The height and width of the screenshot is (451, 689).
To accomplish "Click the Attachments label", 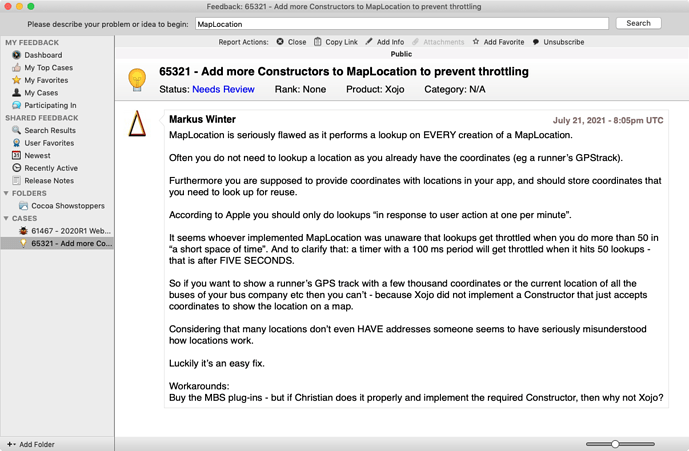I will (x=443, y=42).
